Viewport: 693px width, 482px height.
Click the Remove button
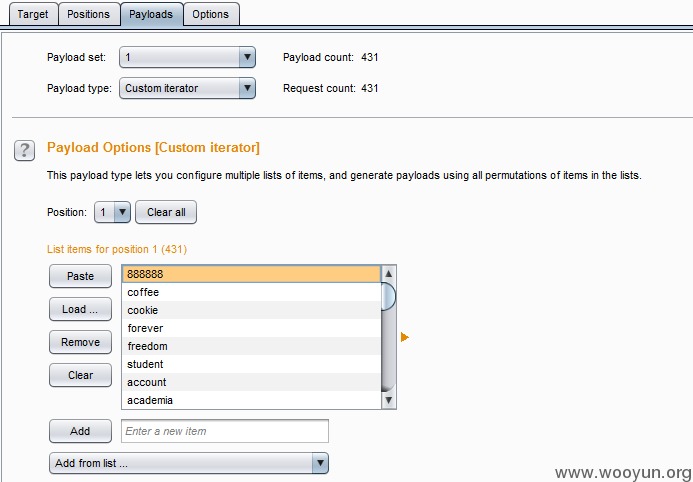80,342
